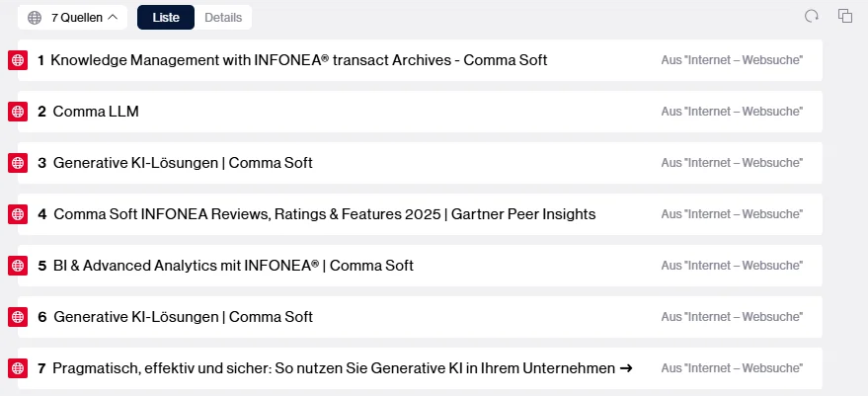
Task: Click globe icon beside source number 6
Action: click(x=17, y=317)
